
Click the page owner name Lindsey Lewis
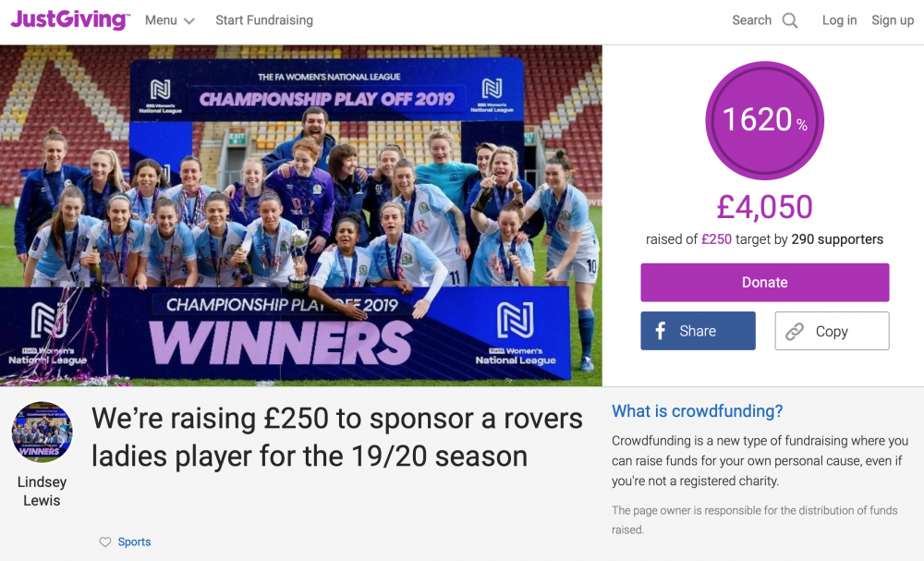[x=42, y=492]
